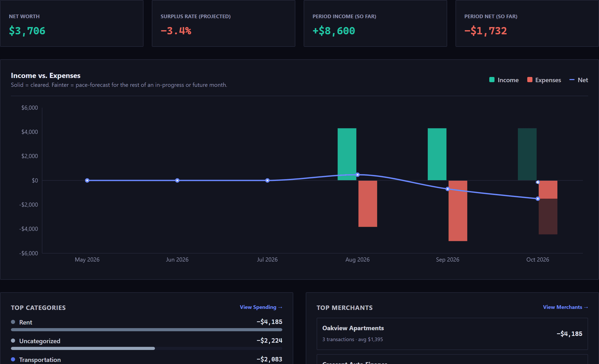
Task: Click the Uncategorized spending progress bar
Action: 147,348
